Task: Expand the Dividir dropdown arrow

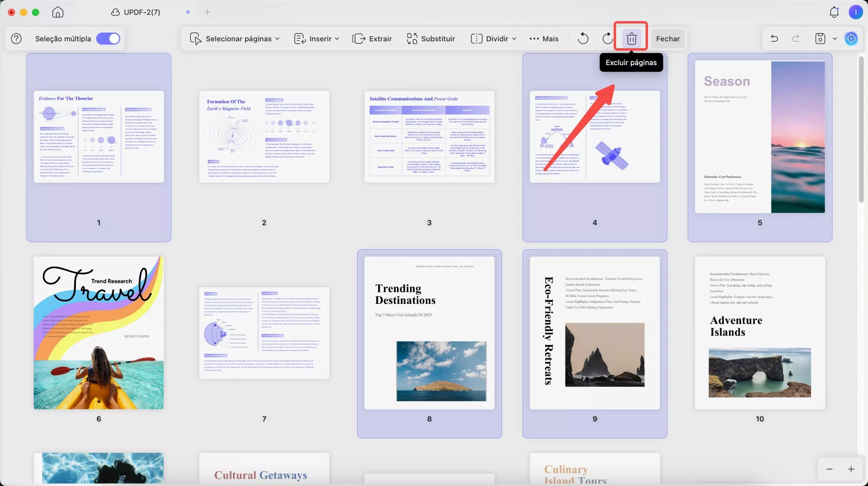Action: (514, 39)
